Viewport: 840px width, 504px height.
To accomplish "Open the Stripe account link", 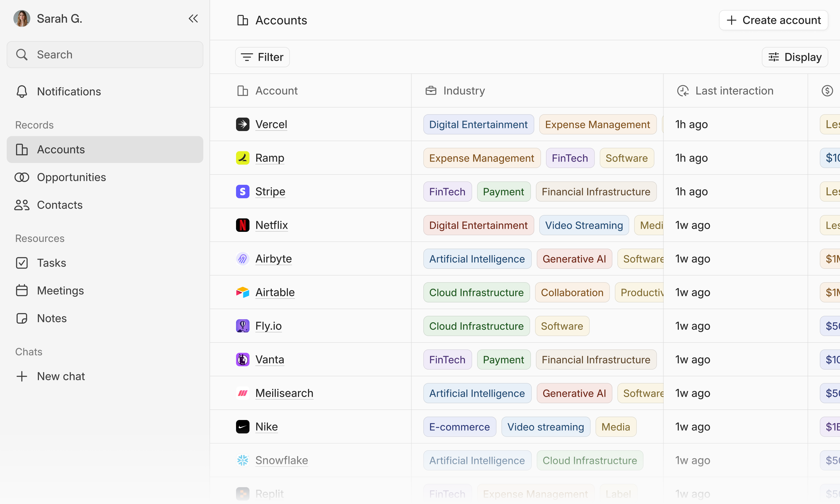I will 270,192.
